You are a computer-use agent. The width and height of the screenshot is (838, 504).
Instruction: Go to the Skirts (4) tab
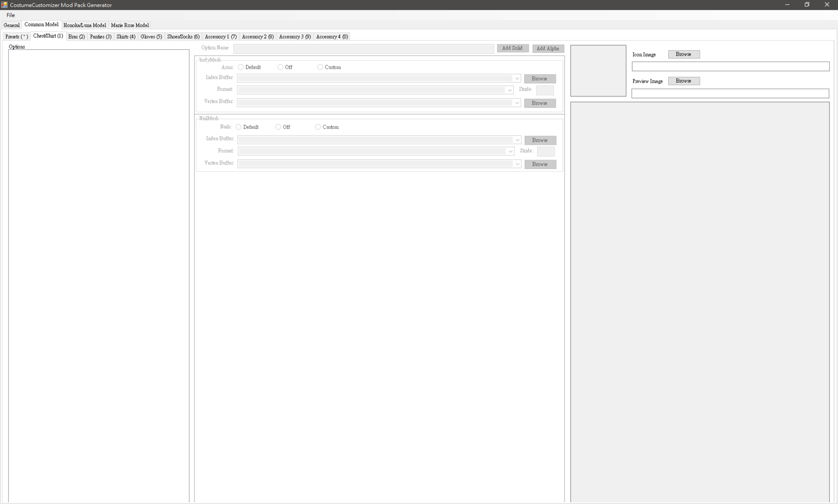(x=126, y=36)
